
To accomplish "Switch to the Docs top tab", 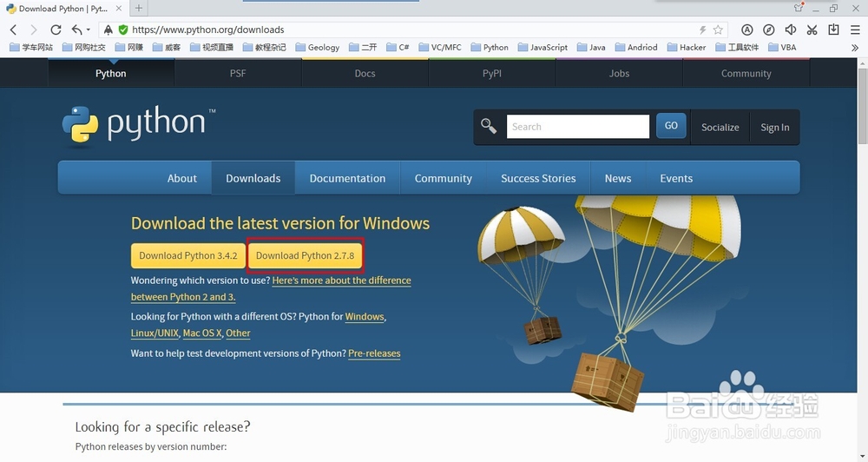I will tap(365, 73).
